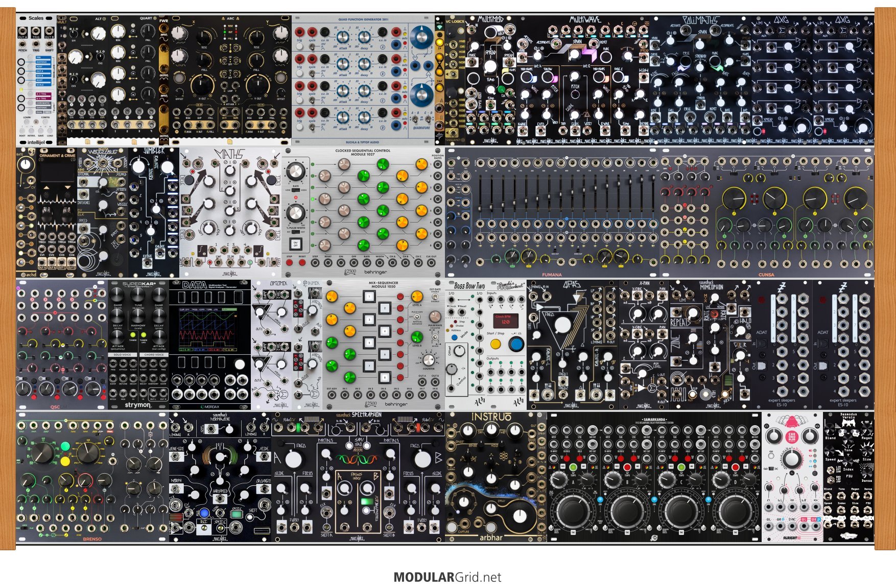
Task: Click the Clocked Sequential Control 1027 module
Action: pos(363,212)
